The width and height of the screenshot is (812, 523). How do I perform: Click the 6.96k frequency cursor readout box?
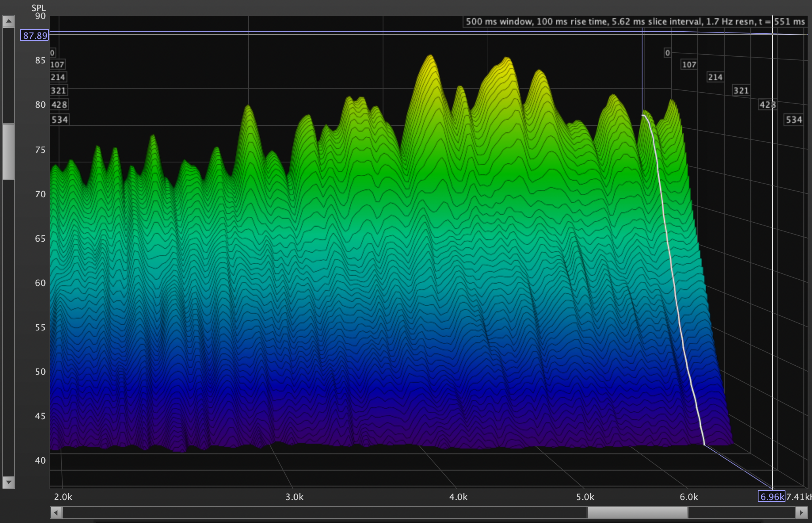[x=771, y=496]
